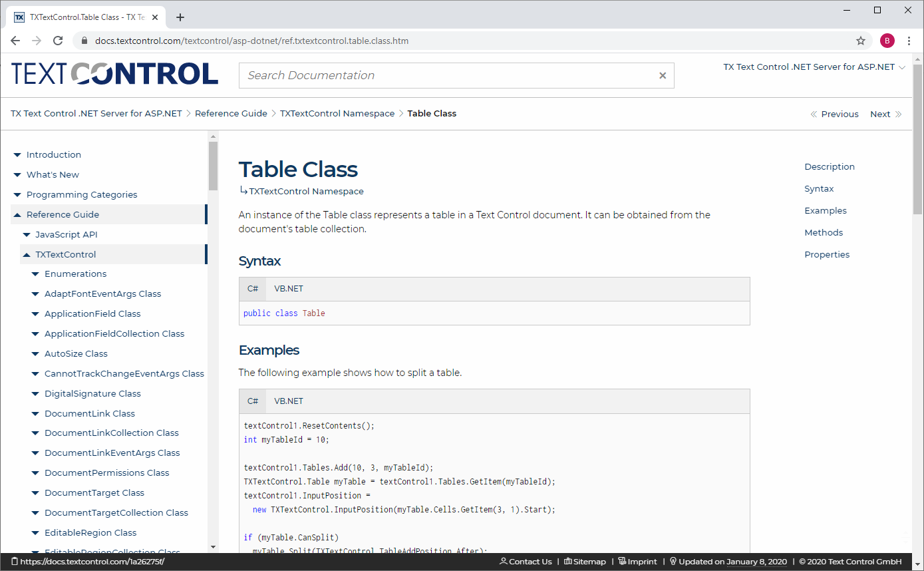Open the product selector dropdown
The image size is (924, 571).
coord(814,67)
